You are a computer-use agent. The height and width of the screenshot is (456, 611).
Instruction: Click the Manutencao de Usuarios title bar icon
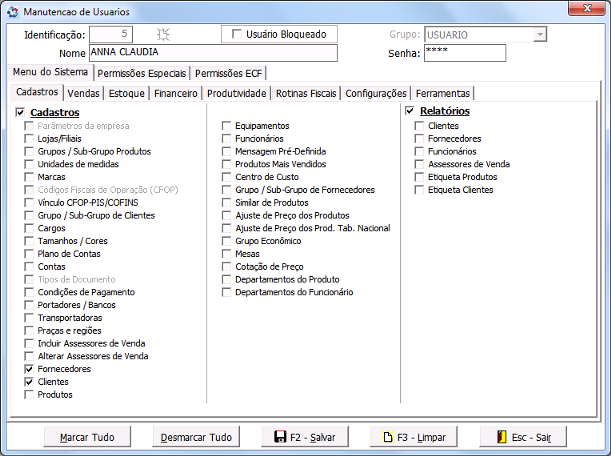pos(12,11)
